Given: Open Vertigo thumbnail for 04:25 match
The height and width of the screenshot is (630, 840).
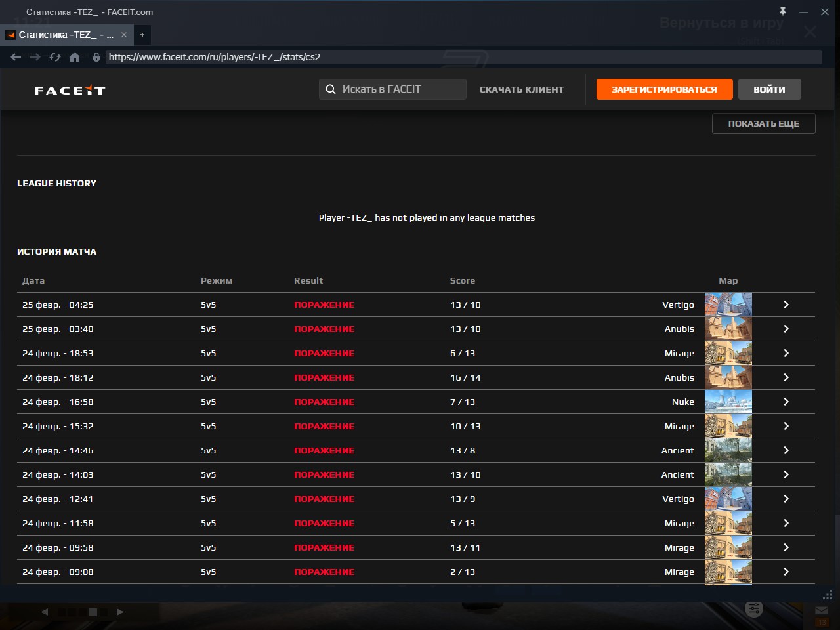Looking at the screenshot, I should click(x=728, y=304).
